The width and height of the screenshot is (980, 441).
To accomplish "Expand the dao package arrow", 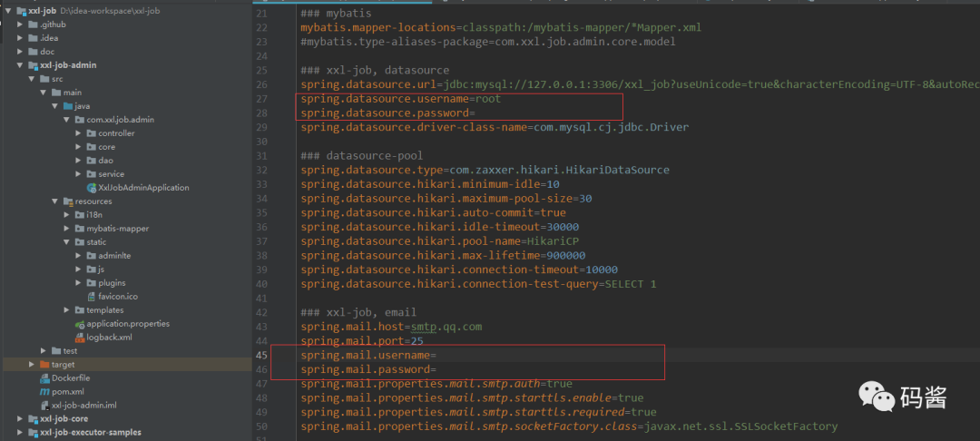I will click(78, 161).
